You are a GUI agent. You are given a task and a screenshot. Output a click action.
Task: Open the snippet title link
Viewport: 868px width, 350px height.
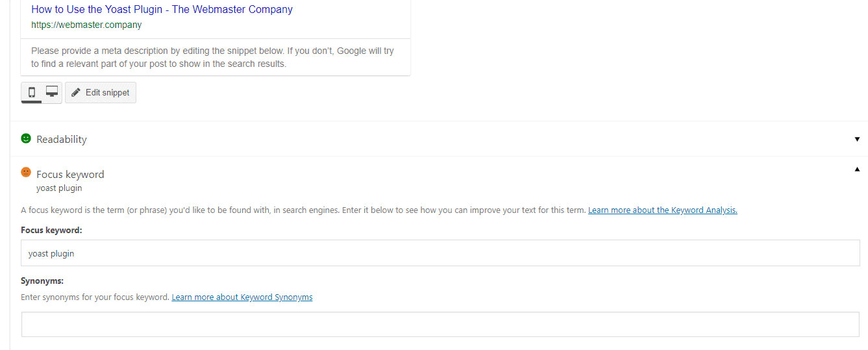(162, 10)
